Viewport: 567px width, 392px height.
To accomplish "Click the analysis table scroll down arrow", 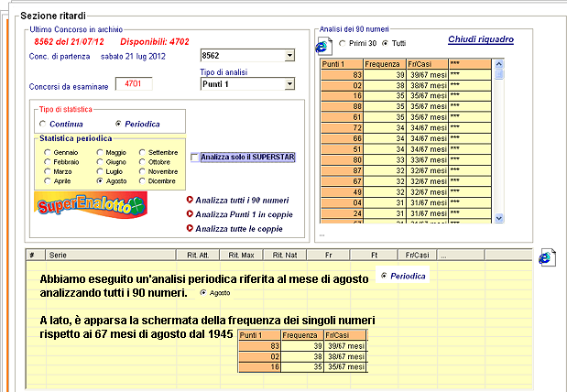I will pos(499,218).
